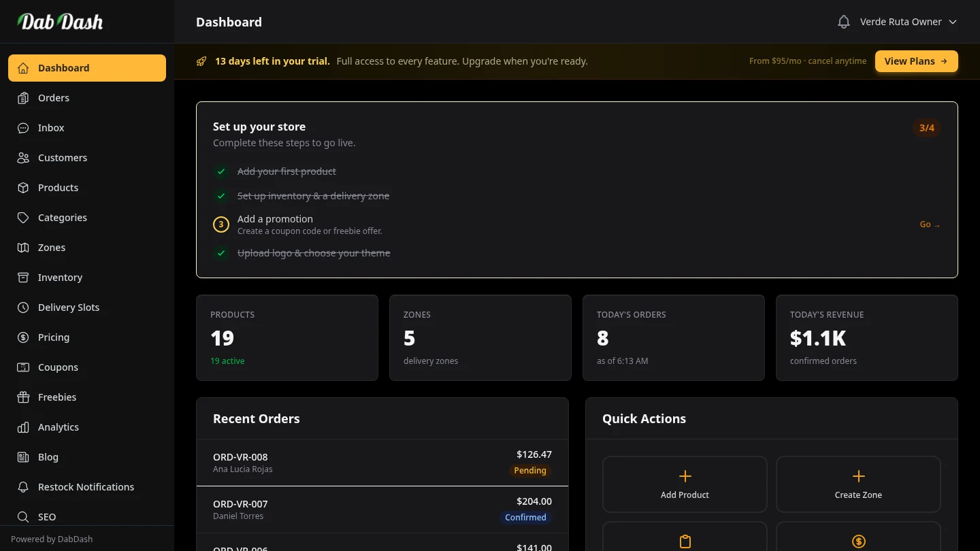Click the Customers icon in the sidebar
This screenshot has width=980, height=551.
(x=23, y=158)
